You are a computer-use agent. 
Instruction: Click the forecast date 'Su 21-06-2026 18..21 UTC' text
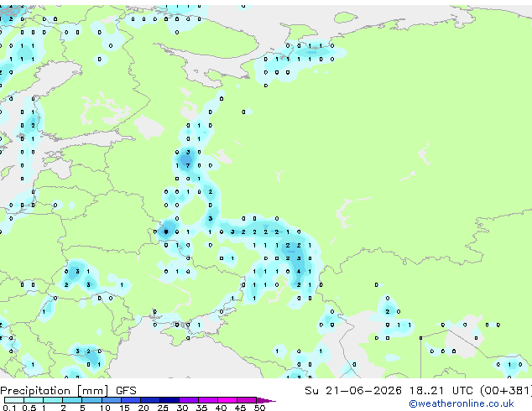tap(389, 391)
